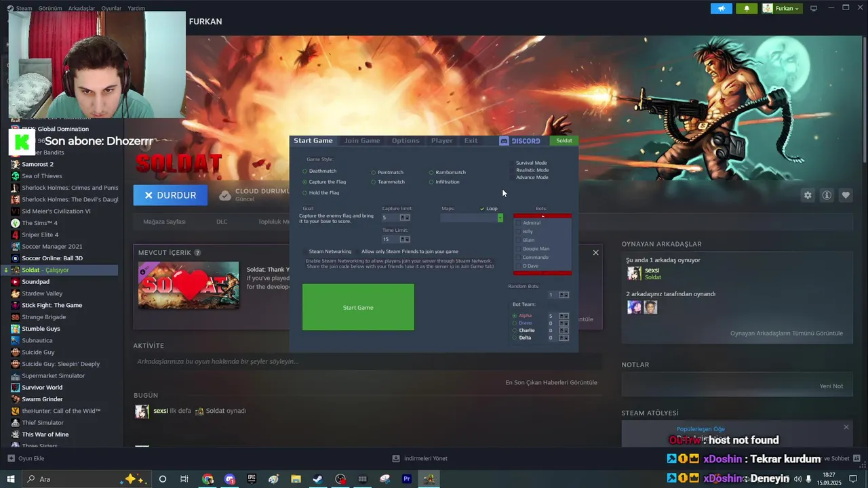Close the Mevcut İçerik panel
The image size is (868, 488).
point(595,253)
